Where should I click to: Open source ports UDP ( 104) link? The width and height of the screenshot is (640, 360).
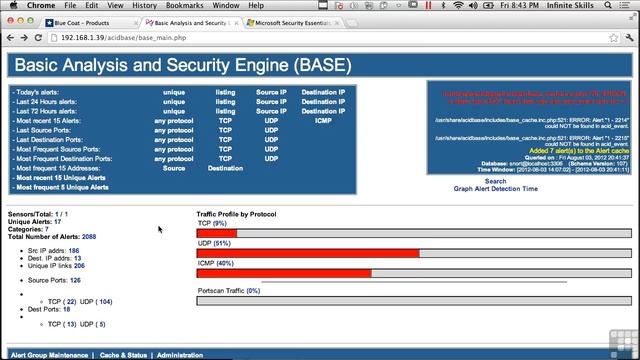coord(105,302)
